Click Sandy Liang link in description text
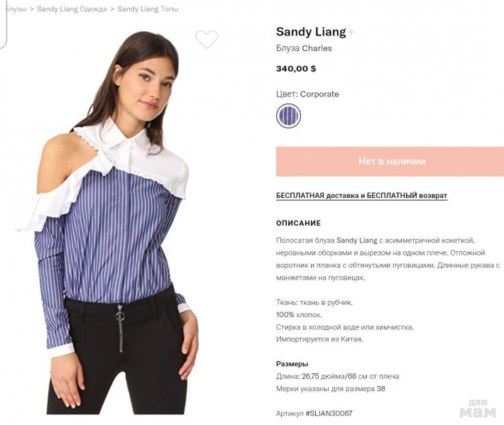The width and height of the screenshot is (504, 425). [357, 241]
